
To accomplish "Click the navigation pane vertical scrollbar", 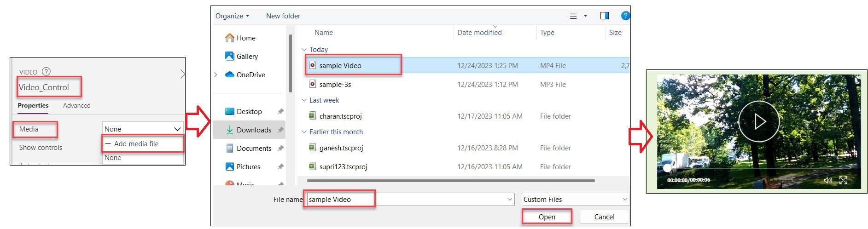I will click(x=290, y=63).
